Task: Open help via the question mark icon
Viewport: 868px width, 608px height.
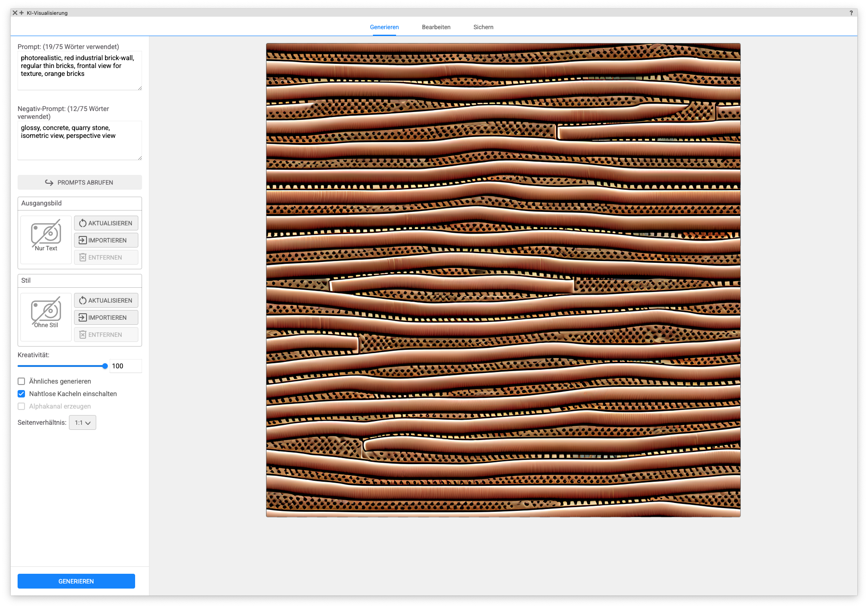Action: [851, 13]
